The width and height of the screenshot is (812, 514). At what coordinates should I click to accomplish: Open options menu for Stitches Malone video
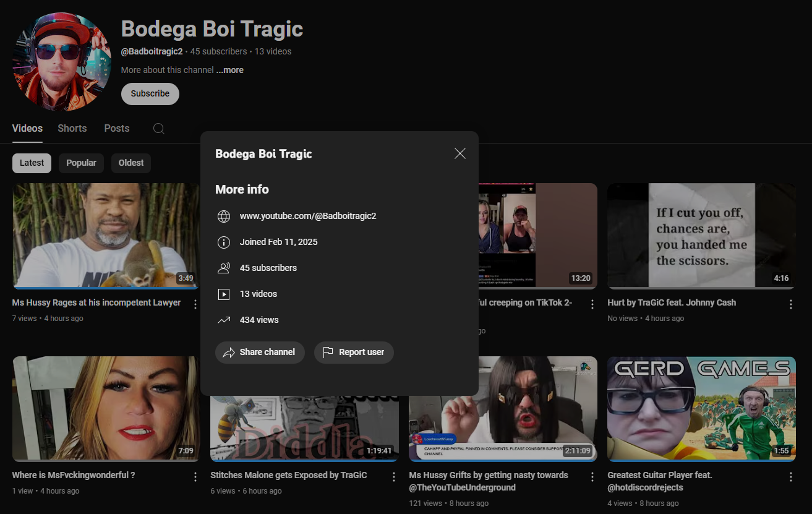pyautogui.click(x=394, y=476)
